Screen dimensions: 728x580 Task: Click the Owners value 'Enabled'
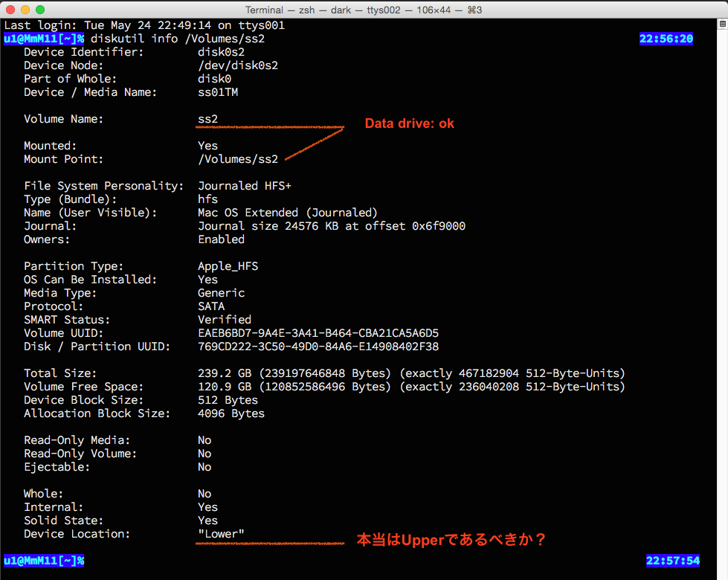221,239
